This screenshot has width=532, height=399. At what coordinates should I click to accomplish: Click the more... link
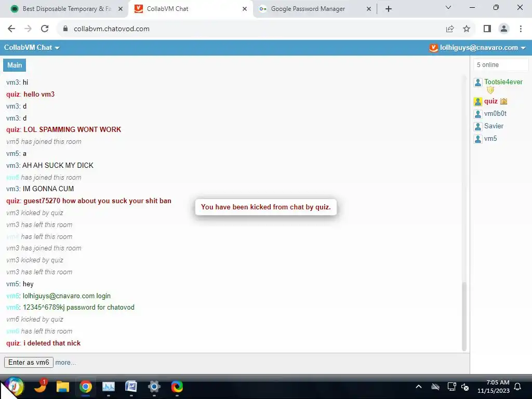click(65, 363)
